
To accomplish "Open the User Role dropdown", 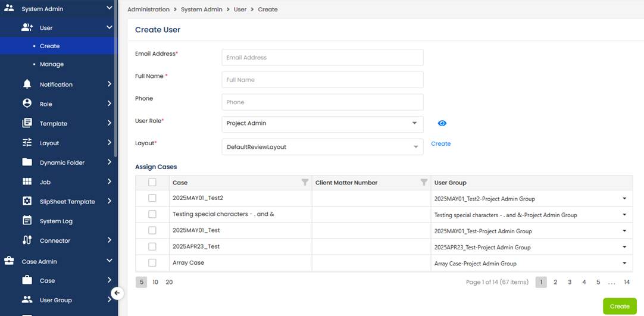I will pos(323,124).
